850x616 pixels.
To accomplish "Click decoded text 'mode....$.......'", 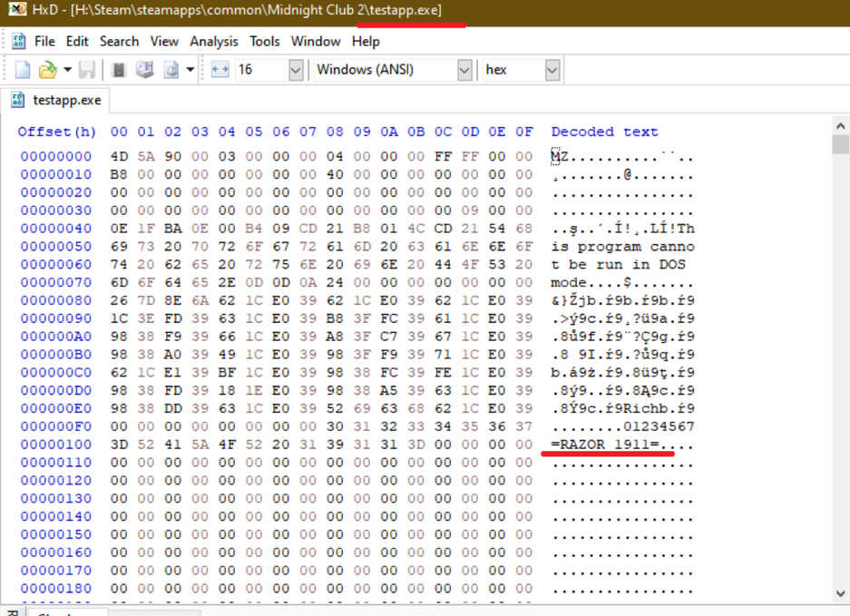I will [x=622, y=282].
